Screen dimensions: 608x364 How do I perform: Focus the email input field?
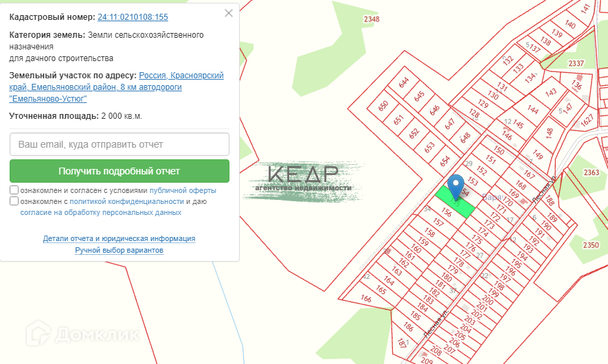click(120, 144)
